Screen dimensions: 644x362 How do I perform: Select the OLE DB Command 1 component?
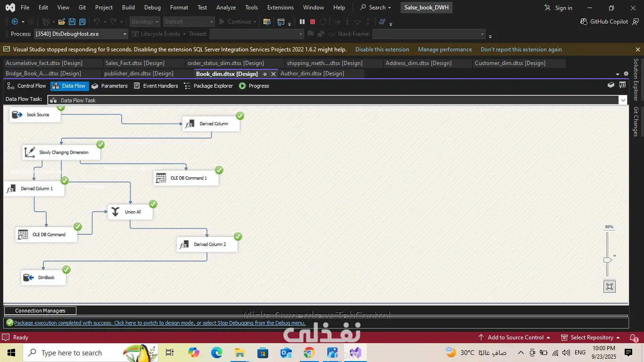(x=186, y=178)
